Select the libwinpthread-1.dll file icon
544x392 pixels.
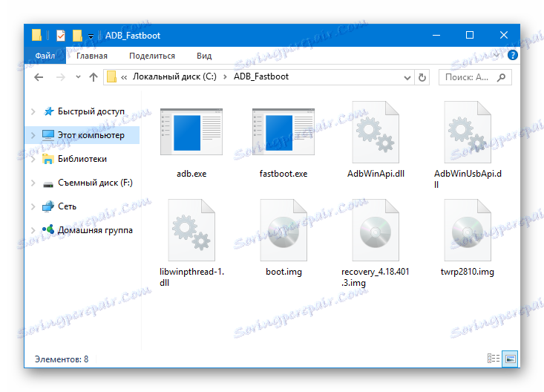191,230
